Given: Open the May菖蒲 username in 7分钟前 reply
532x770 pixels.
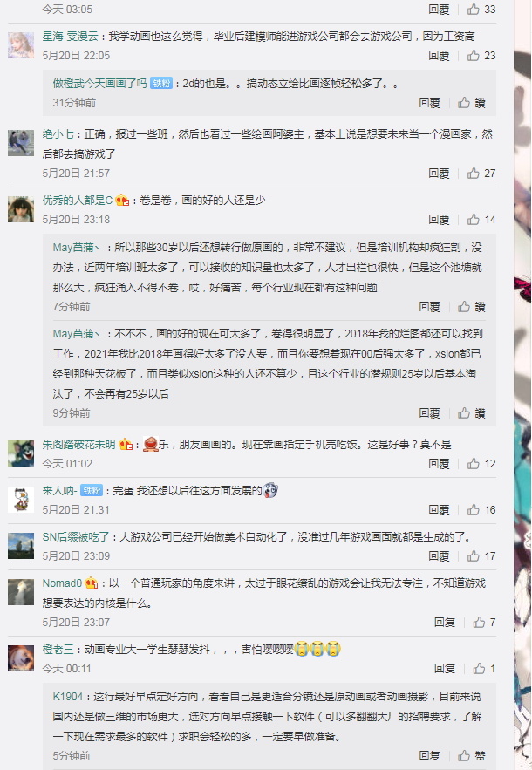Looking at the screenshot, I should coord(76,248).
